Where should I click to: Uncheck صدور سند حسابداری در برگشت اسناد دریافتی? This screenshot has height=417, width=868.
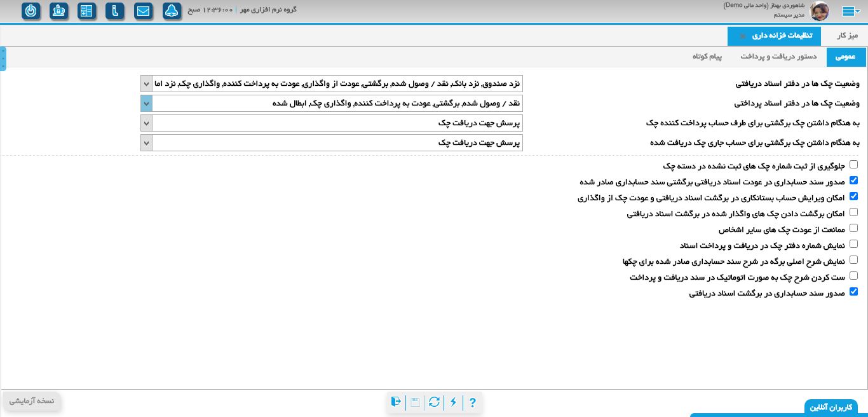click(853, 292)
